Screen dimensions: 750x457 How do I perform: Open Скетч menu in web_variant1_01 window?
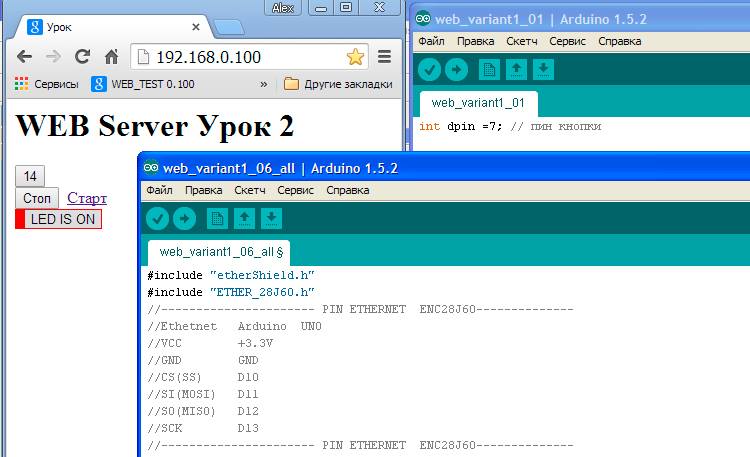pos(522,42)
